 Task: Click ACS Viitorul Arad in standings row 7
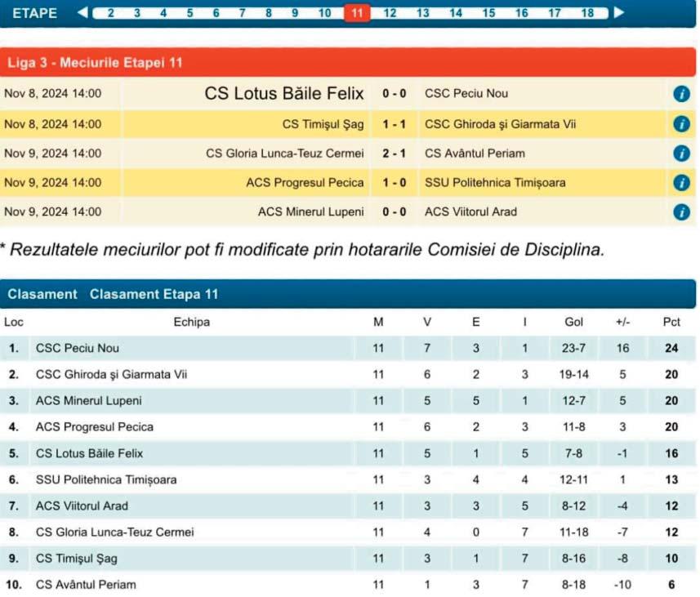click(82, 506)
